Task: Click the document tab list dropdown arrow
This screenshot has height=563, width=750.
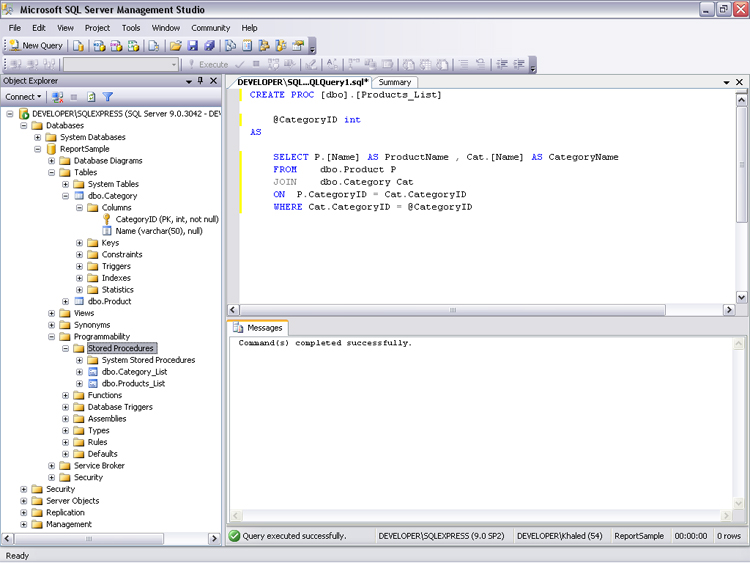Action: point(726,83)
